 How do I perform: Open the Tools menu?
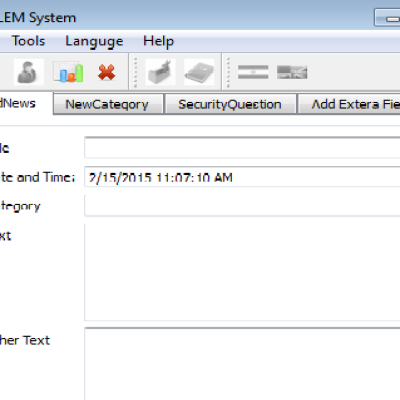click(28, 41)
